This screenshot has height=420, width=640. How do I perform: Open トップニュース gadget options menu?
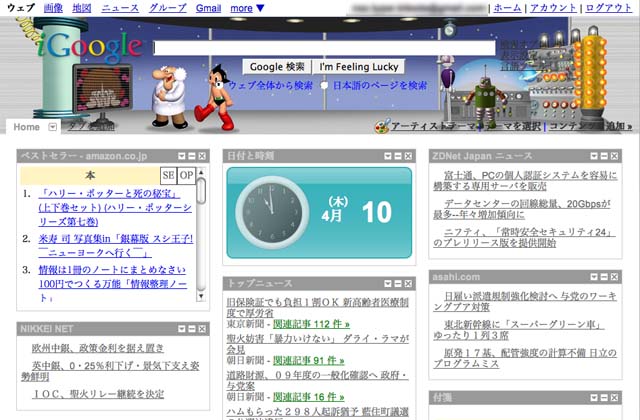(388, 283)
